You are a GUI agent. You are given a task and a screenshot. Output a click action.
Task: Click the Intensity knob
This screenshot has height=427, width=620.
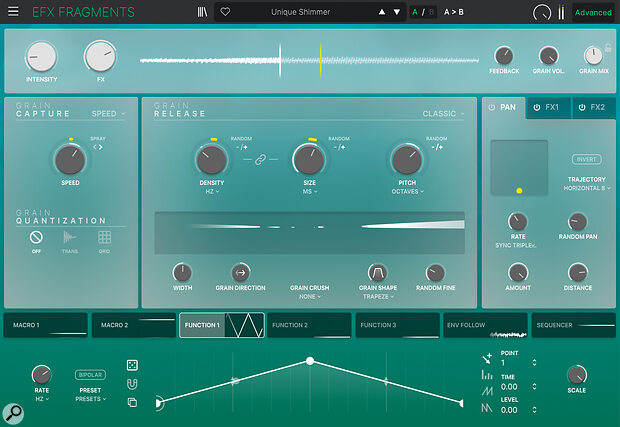41,57
